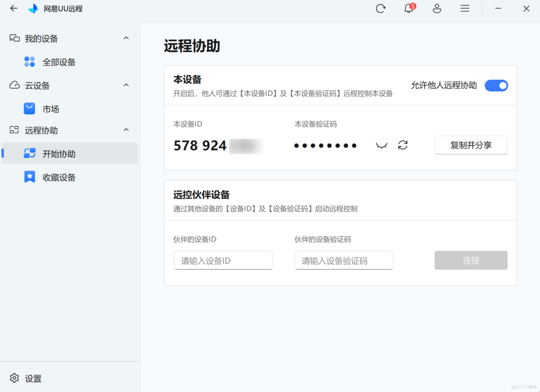The width and height of the screenshot is (540, 392).
Task: Open the hamburger menu
Action: (464, 8)
